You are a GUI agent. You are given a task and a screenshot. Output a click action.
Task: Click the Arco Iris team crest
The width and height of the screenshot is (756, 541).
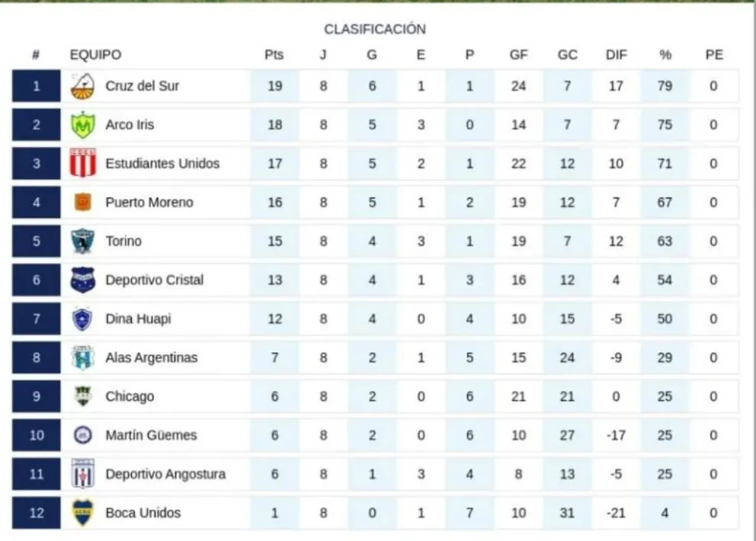tap(82, 125)
